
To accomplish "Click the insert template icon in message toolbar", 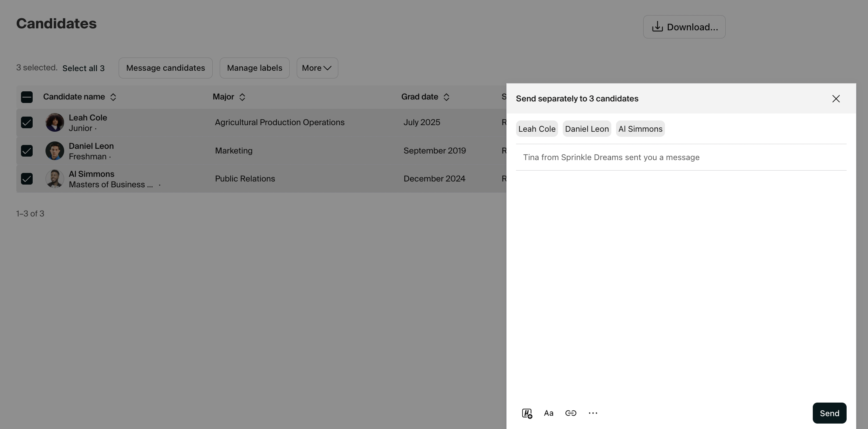I will coord(527,413).
